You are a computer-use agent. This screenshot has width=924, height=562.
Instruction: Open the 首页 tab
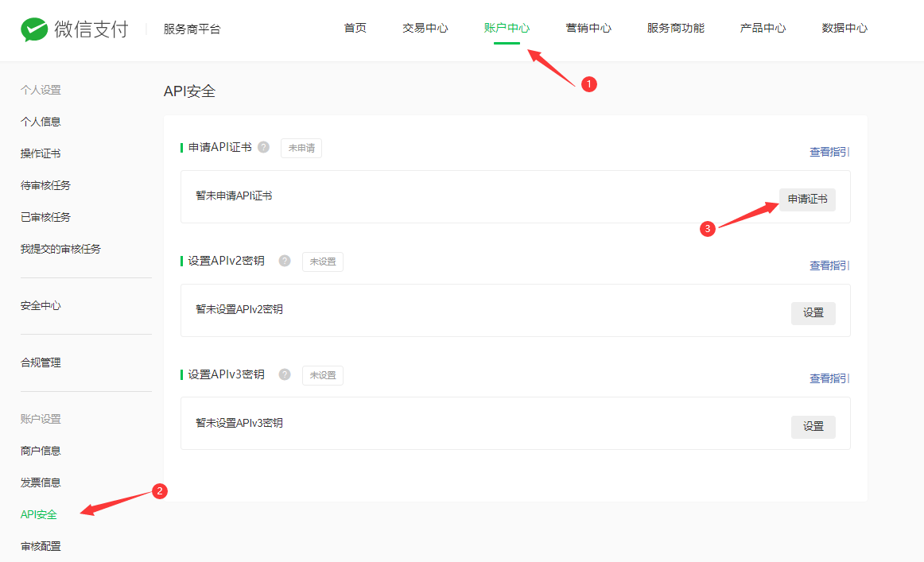(355, 29)
